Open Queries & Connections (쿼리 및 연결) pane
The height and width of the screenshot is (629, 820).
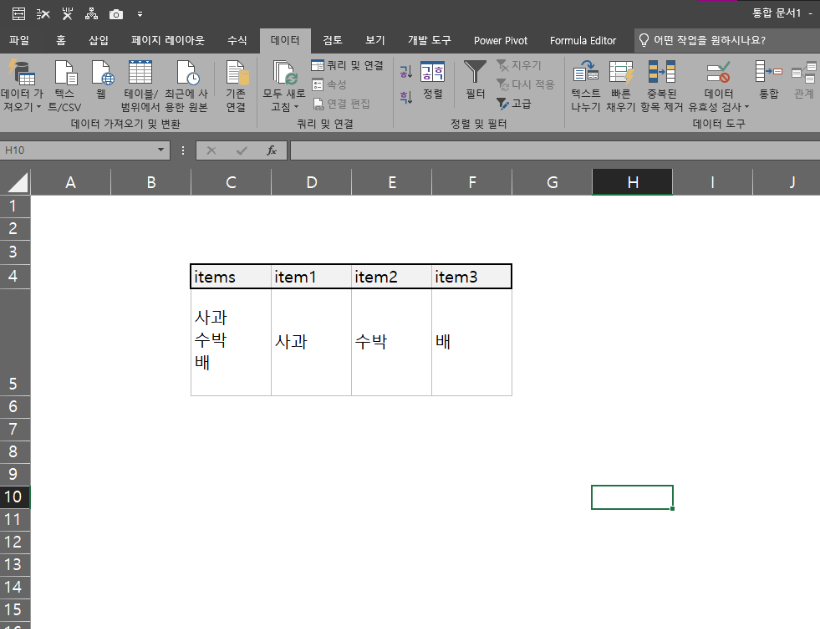click(347, 65)
